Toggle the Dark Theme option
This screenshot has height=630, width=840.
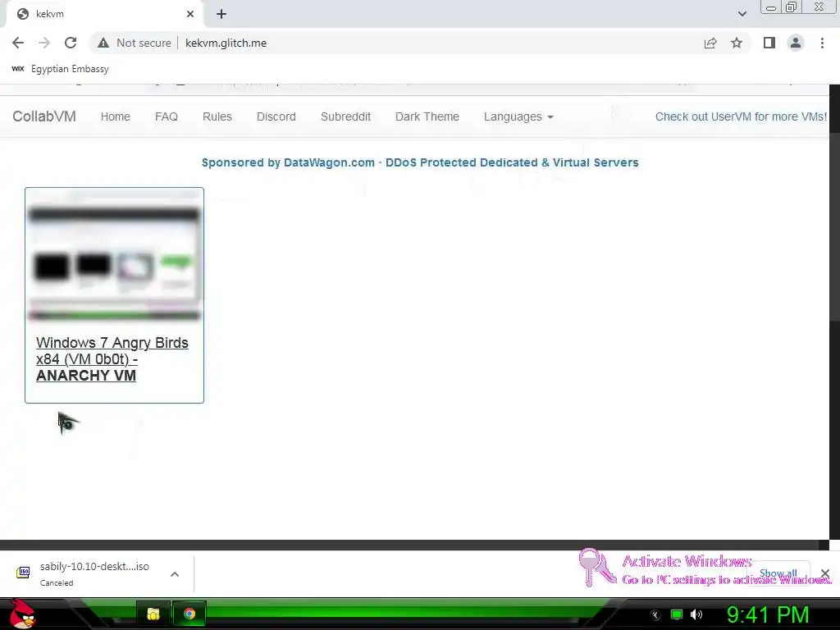[x=427, y=116]
